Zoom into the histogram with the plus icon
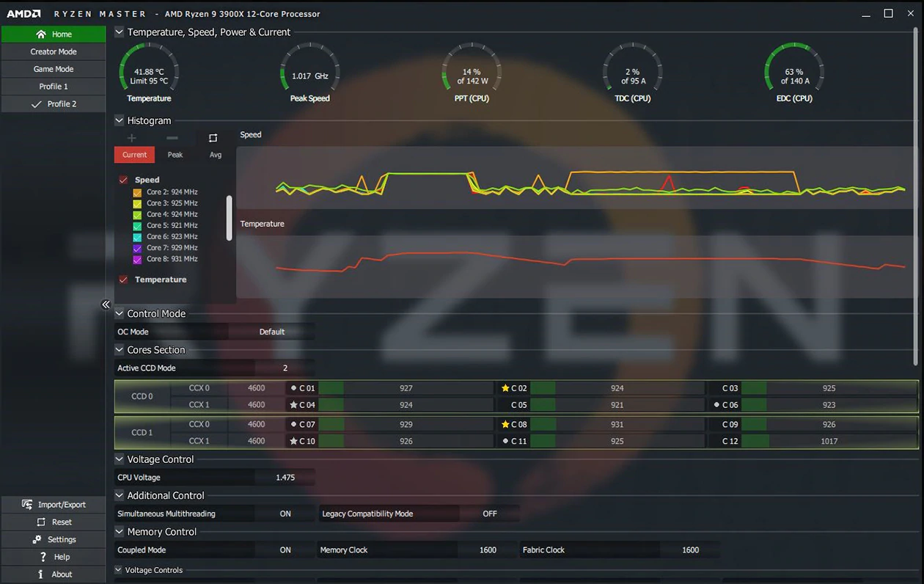This screenshot has height=584, width=924. (131, 138)
